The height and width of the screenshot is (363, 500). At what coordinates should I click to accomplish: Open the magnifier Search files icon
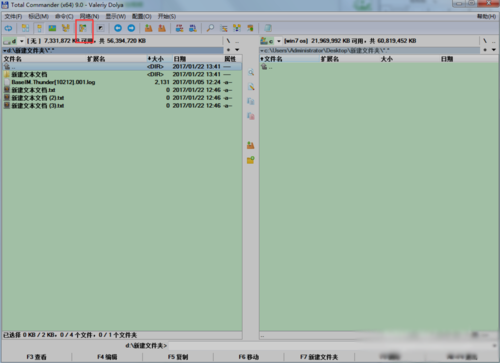pyautogui.click(x=210, y=28)
